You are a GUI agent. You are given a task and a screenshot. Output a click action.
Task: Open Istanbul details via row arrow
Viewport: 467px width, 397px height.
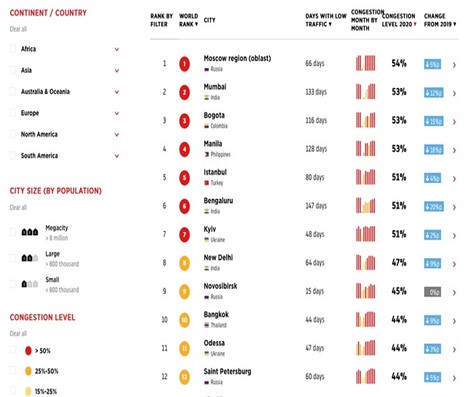click(x=454, y=179)
